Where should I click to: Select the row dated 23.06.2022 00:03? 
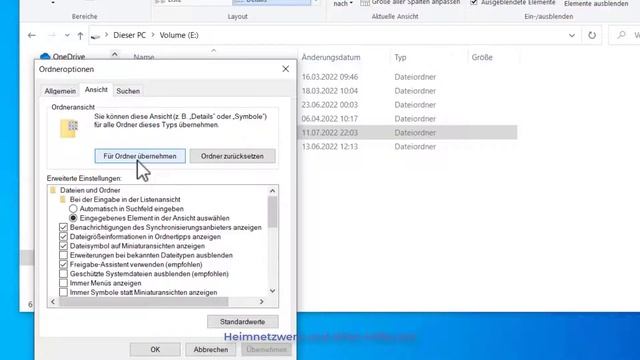408,104
